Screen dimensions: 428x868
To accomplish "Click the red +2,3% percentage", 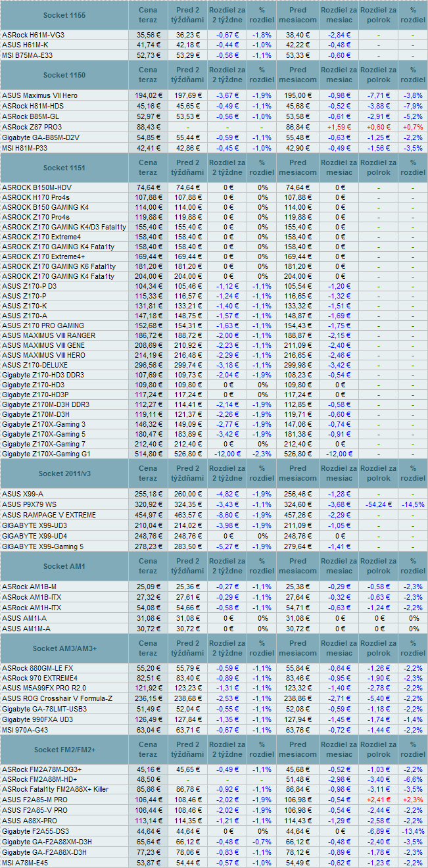I will (x=412, y=800).
